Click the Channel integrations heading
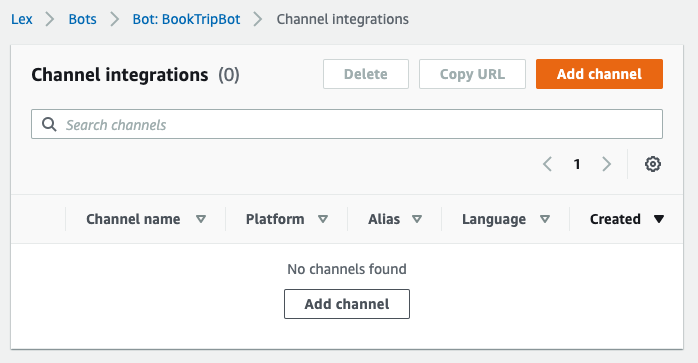Viewport: 698px width, 363px height. coord(120,74)
